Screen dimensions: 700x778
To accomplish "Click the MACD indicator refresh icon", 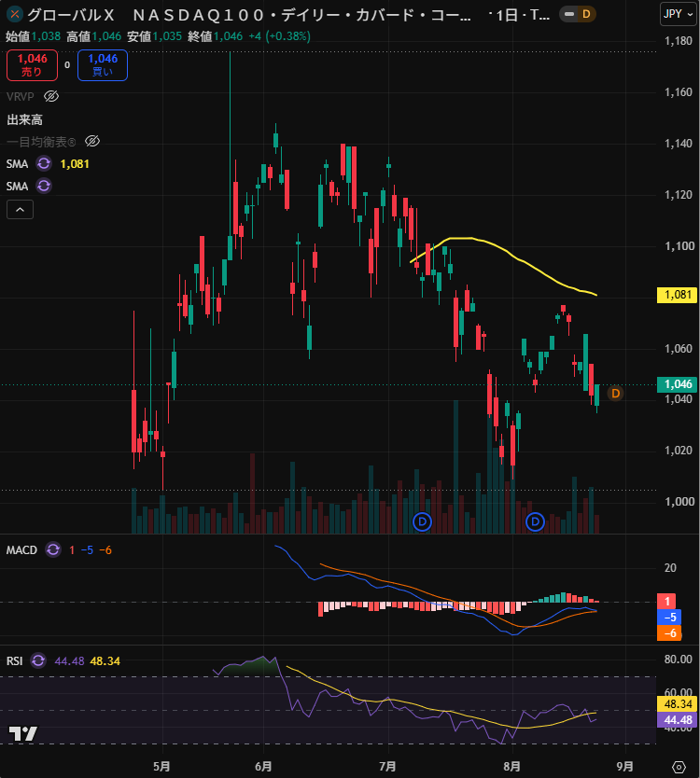I will pyautogui.click(x=53, y=549).
